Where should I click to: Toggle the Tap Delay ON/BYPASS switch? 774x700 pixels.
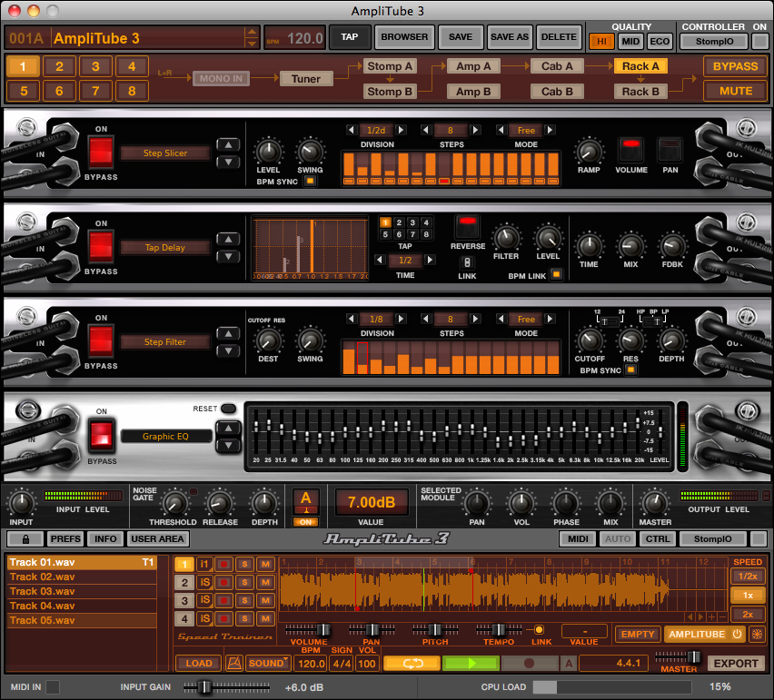click(x=101, y=246)
